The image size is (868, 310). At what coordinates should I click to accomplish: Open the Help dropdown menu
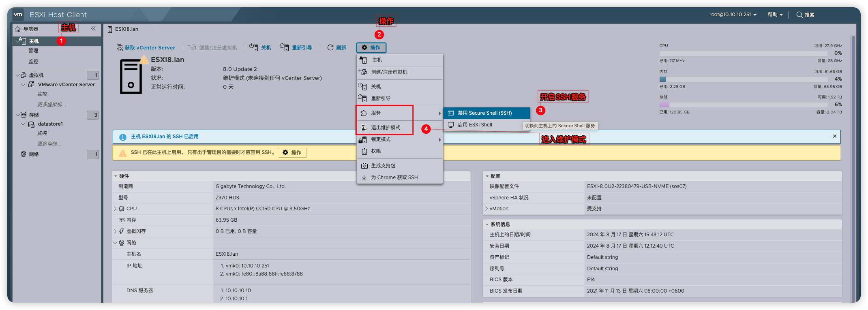(775, 15)
